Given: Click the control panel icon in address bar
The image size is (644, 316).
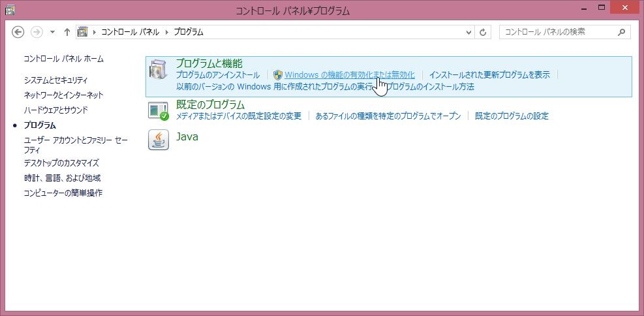Looking at the screenshot, I should pyautogui.click(x=83, y=32).
